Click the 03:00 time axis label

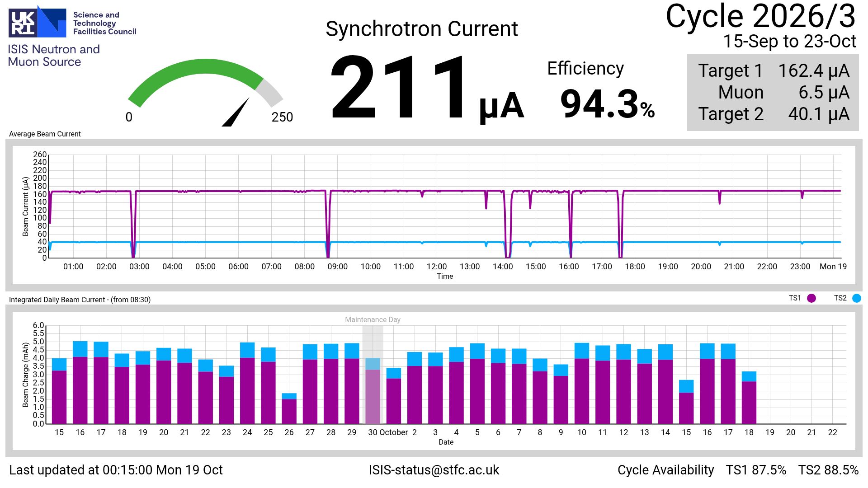pyautogui.click(x=139, y=267)
